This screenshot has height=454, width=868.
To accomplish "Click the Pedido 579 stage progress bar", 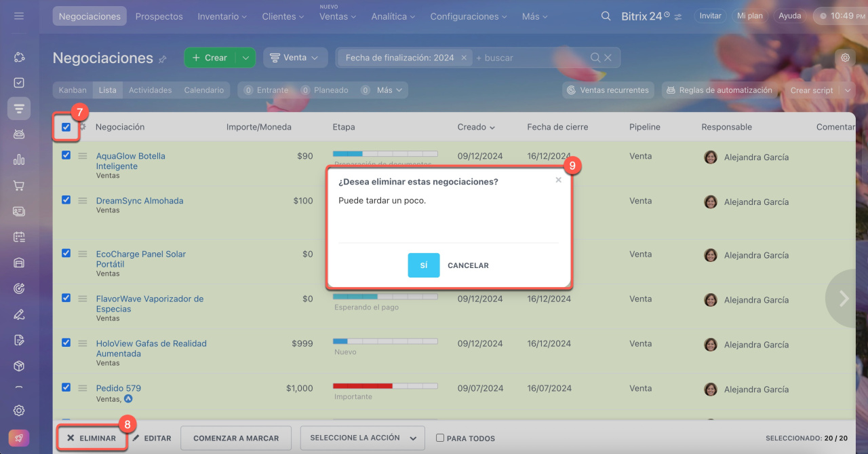I will [384, 385].
